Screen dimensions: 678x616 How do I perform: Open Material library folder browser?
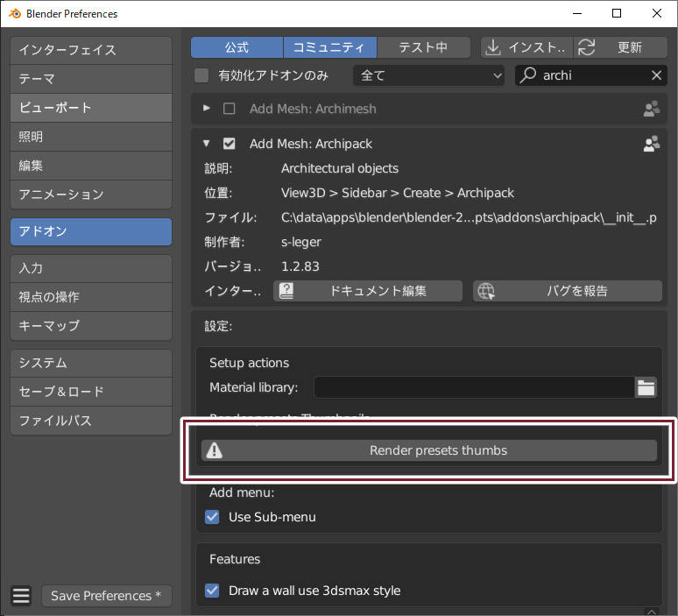coord(646,387)
